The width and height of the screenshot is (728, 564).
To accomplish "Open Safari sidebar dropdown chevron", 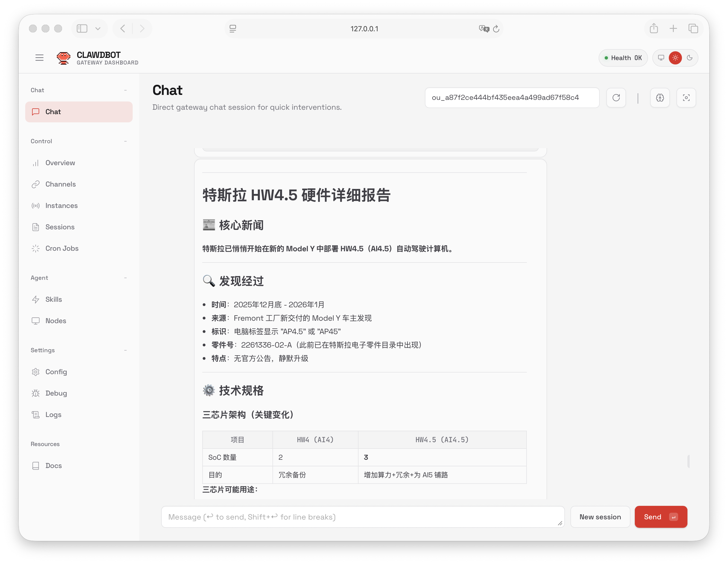I will coord(98,29).
